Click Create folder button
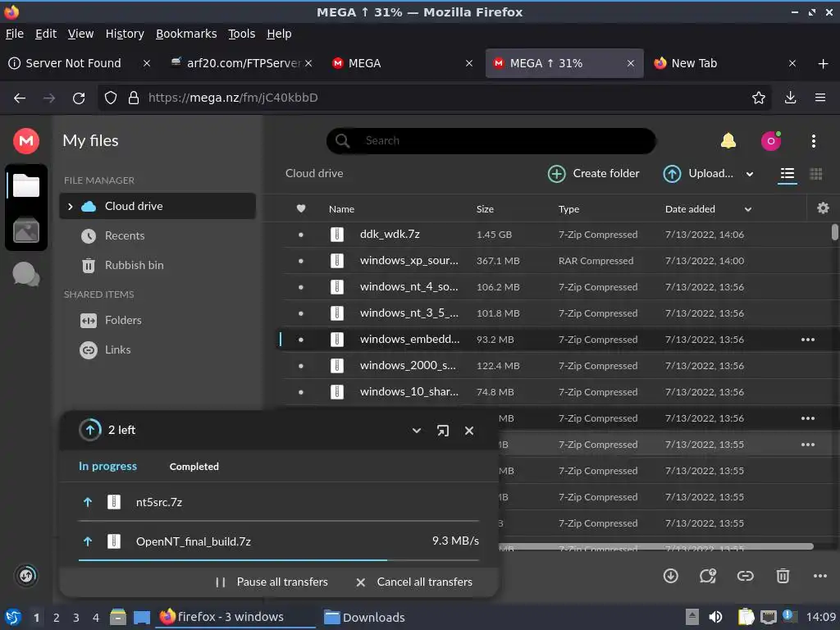Viewport: 840px width, 630px height. 594,174
